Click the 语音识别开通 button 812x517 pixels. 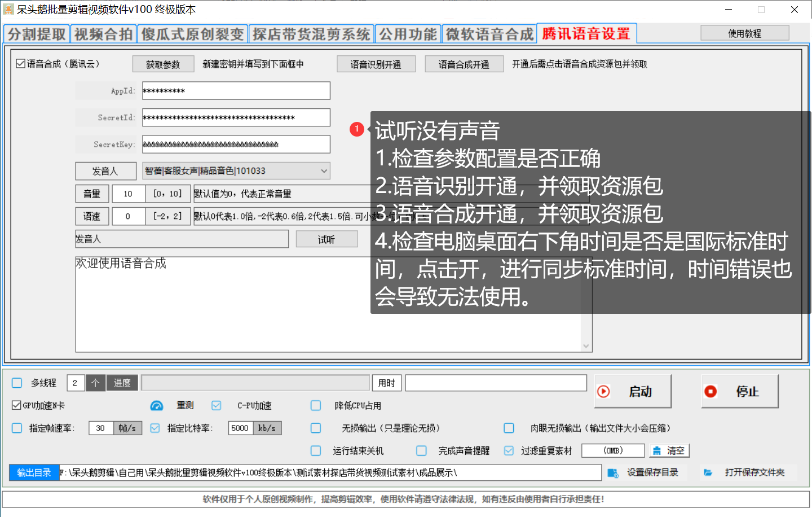coord(376,64)
